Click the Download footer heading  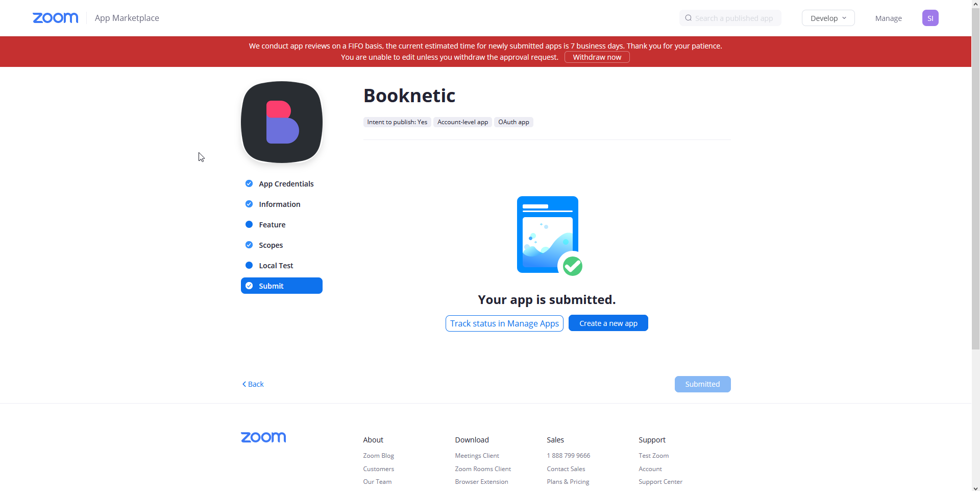[x=472, y=440]
